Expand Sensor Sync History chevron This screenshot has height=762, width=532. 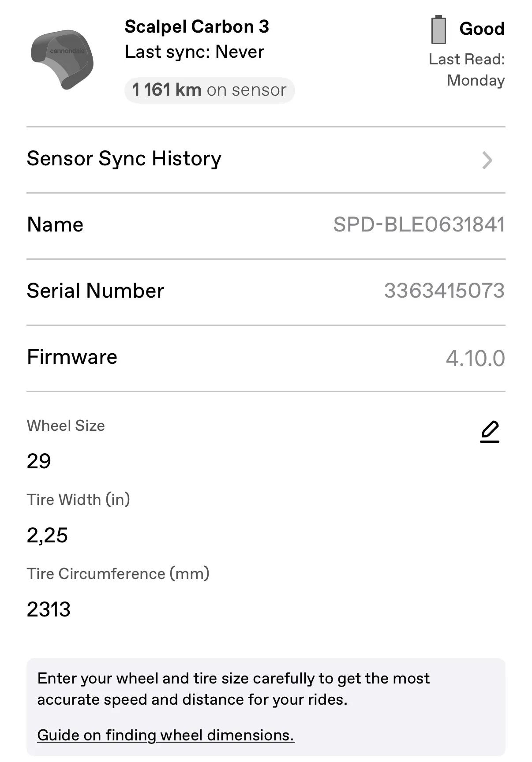[487, 160]
